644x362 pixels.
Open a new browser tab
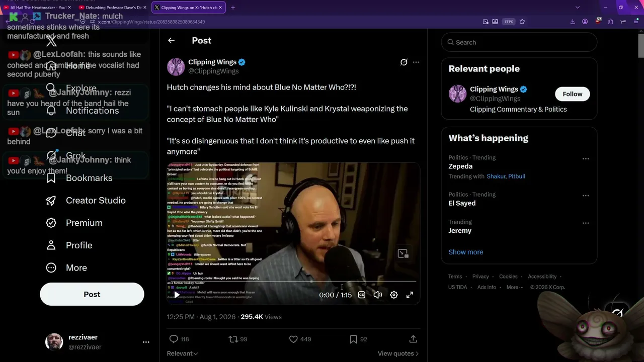[x=233, y=8]
